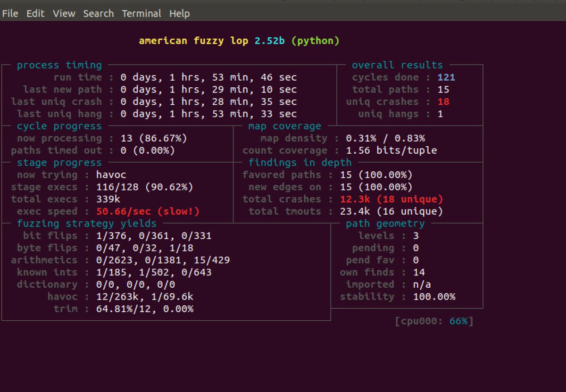This screenshot has height=392, width=566.
Task: Click now processing value 13 (86.67%)
Action: [x=154, y=139]
